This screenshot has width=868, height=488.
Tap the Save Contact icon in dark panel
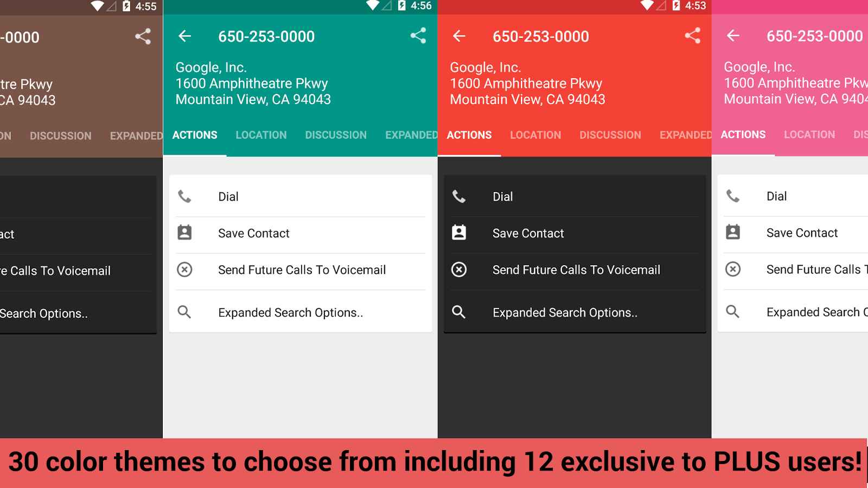click(459, 233)
